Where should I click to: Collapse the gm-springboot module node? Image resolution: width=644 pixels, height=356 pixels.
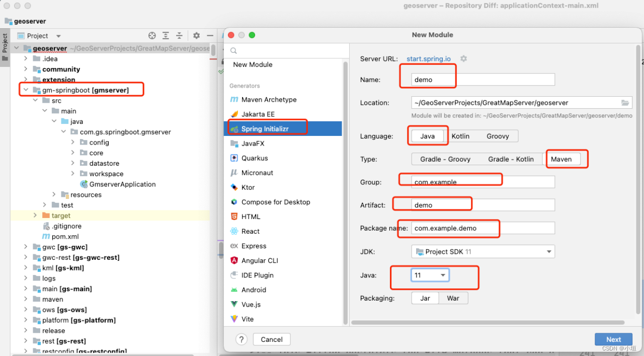(26, 90)
